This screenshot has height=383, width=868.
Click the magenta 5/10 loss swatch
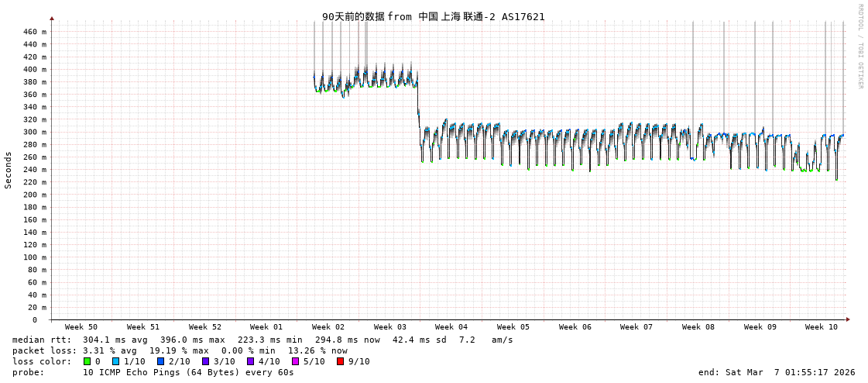coord(296,361)
